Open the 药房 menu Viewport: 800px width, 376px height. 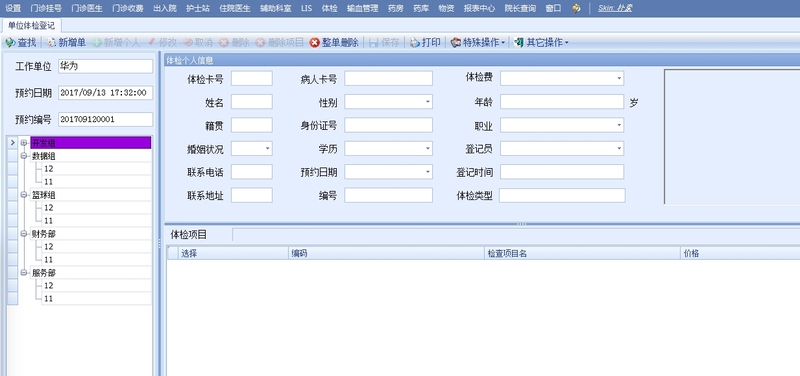point(395,9)
